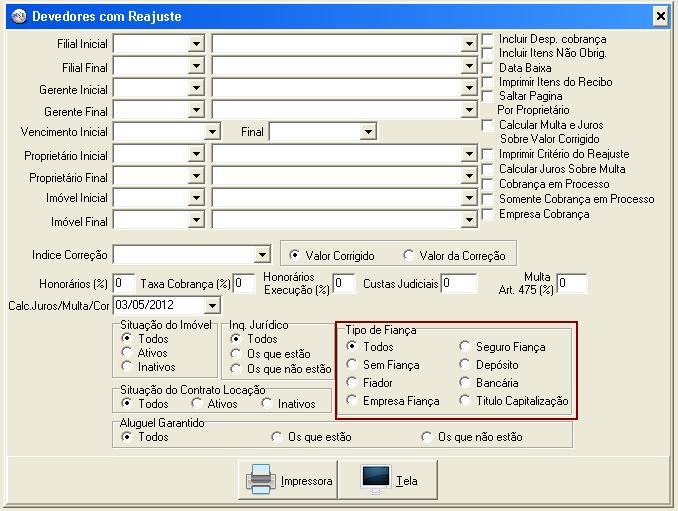Open the Vencimento Inicial date dropdown
Viewport: 678px width, 511px height.
tap(211, 132)
